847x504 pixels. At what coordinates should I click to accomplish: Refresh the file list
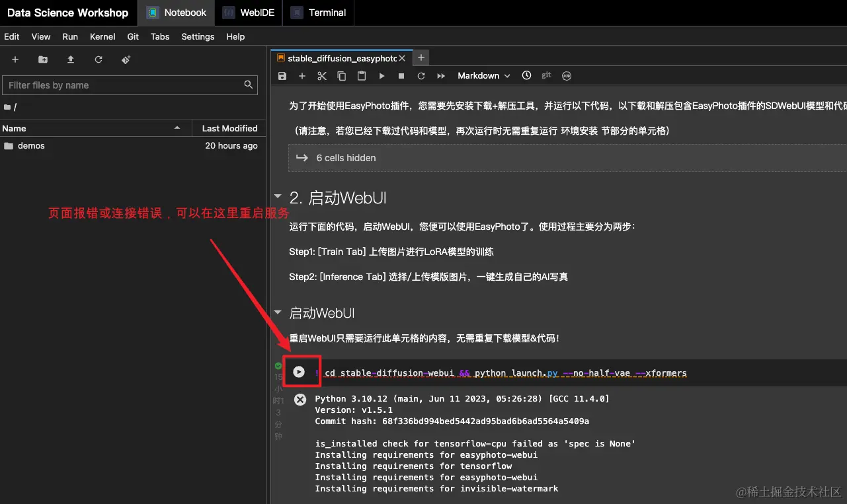(x=99, y=59)
